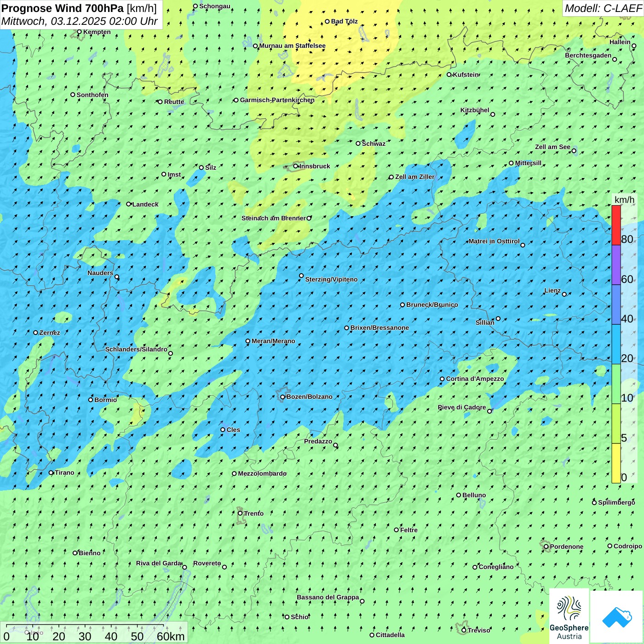Click the 'Rovereto' label

point(207,563)
